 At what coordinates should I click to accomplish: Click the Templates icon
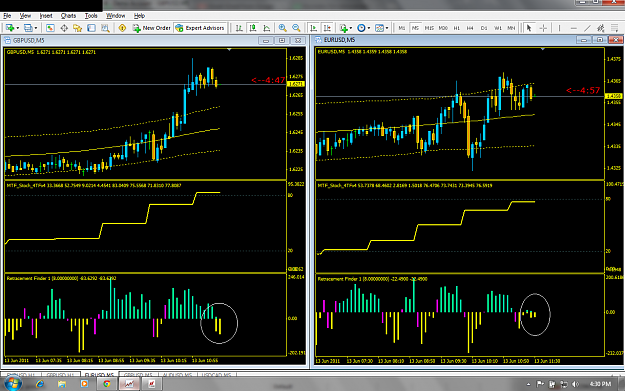pos(379,28)
